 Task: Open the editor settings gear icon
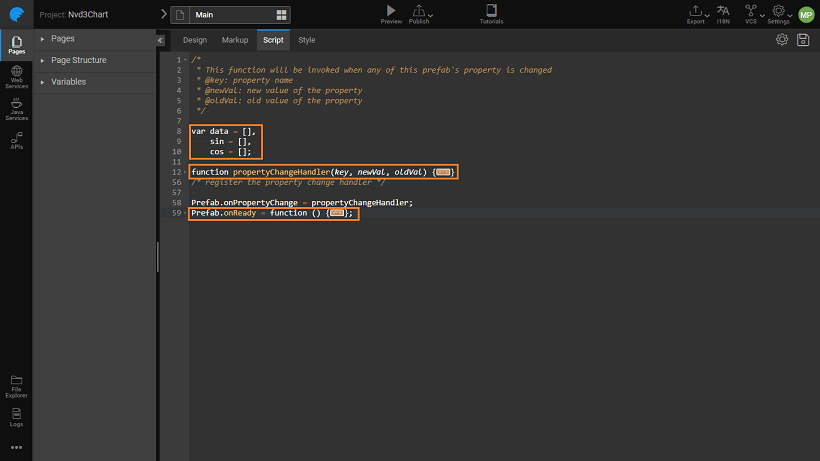point(782,40)
